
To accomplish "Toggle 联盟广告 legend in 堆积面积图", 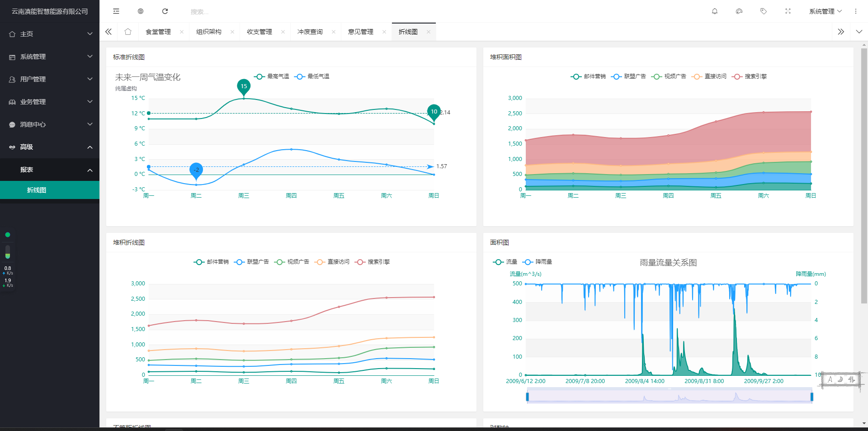I will point(628,76).
